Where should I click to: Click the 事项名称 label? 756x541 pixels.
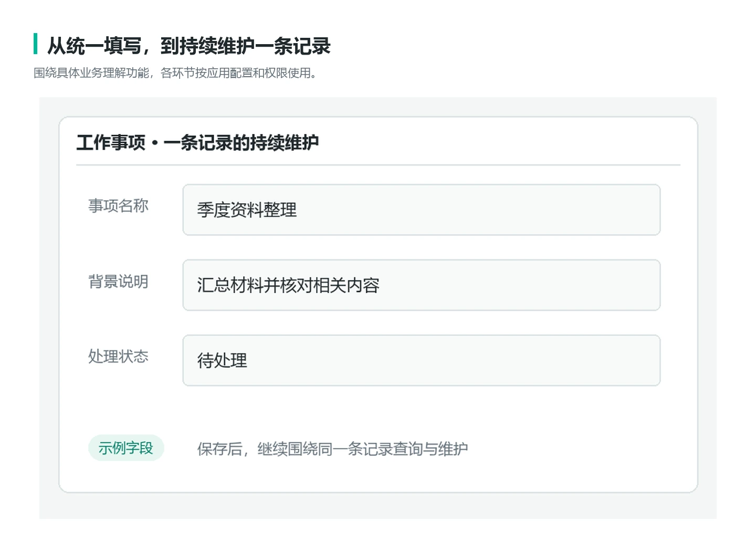tap(118, 206)
